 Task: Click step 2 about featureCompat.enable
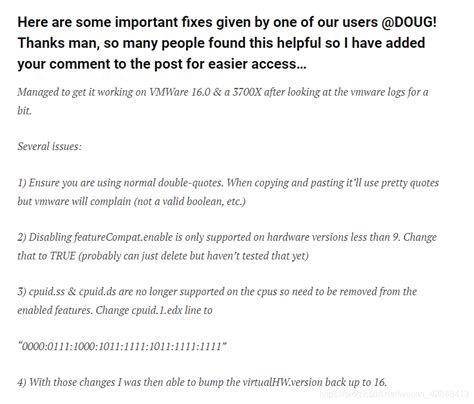227,237
